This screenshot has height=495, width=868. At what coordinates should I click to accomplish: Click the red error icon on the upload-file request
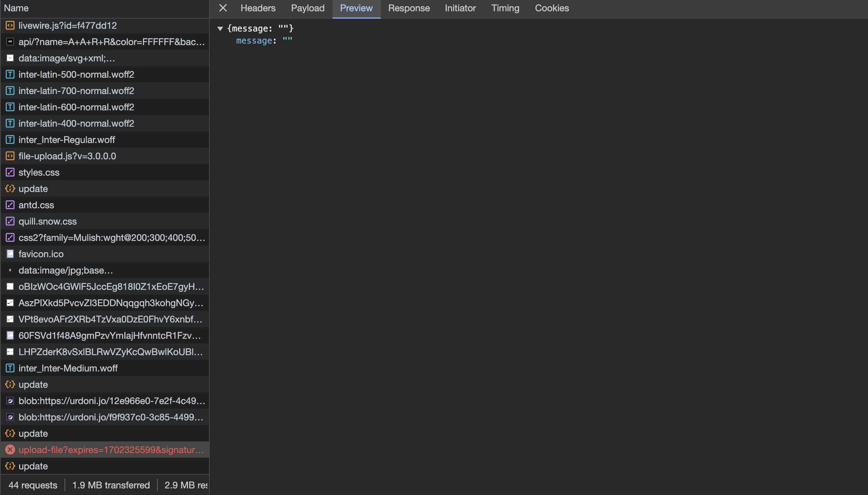[x=10, y=450]
